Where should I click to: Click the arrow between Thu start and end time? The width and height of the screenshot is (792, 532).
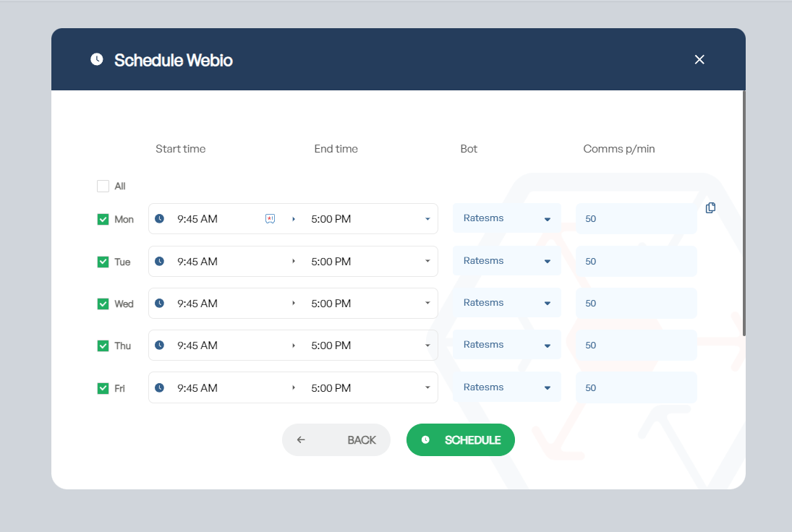point(294,346)
